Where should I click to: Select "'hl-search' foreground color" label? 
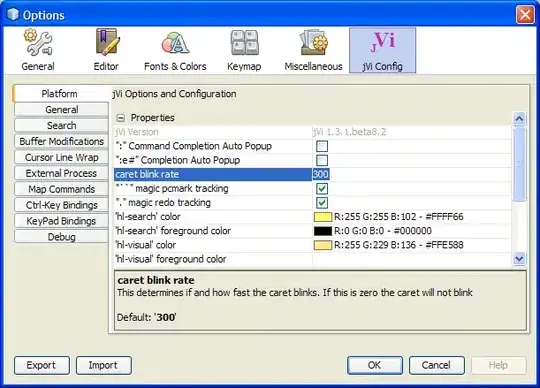[173, 231]
